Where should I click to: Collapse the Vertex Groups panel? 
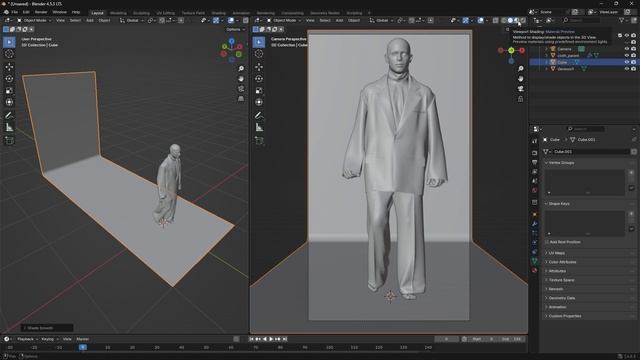click(562, 163)
